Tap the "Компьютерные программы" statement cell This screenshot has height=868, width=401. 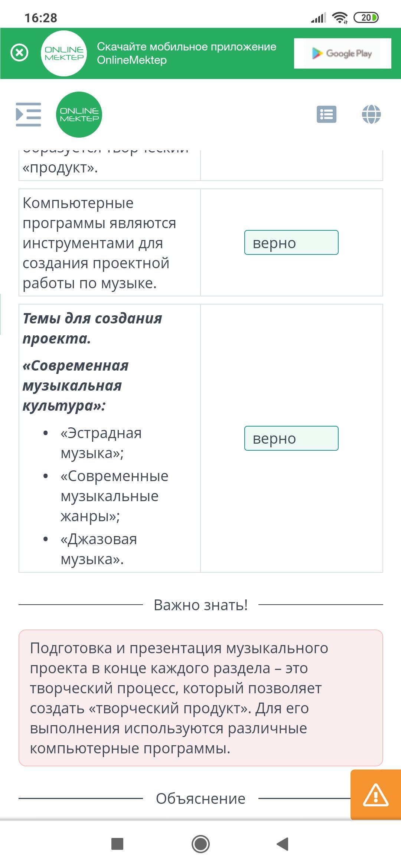point(110,243)
